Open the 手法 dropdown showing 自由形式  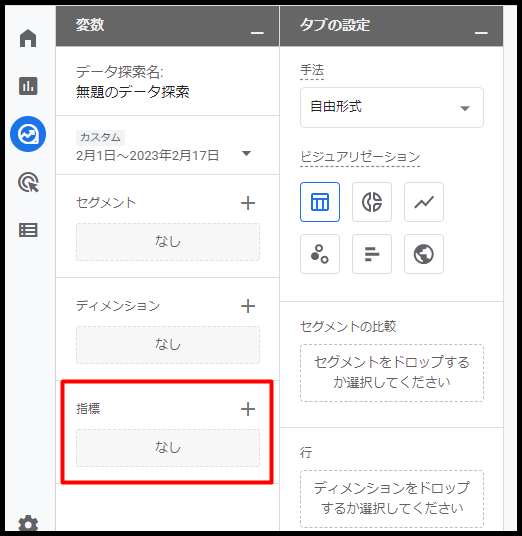[x=392, y=107]
